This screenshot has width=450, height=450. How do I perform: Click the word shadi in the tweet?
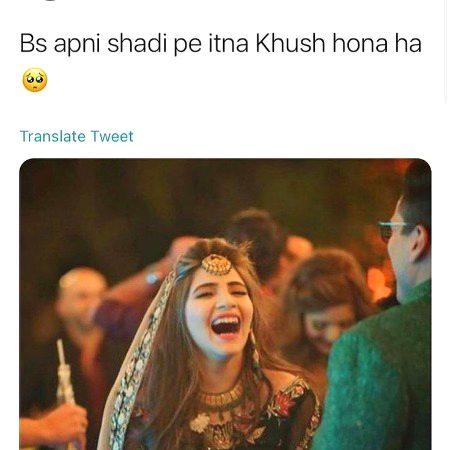tap(137, 44)
